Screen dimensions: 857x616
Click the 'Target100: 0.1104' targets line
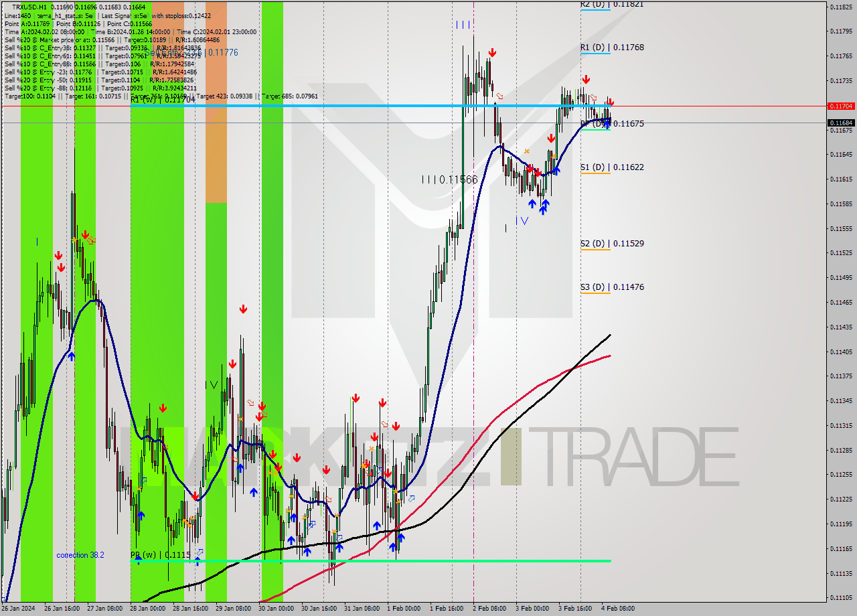(161, 96)
